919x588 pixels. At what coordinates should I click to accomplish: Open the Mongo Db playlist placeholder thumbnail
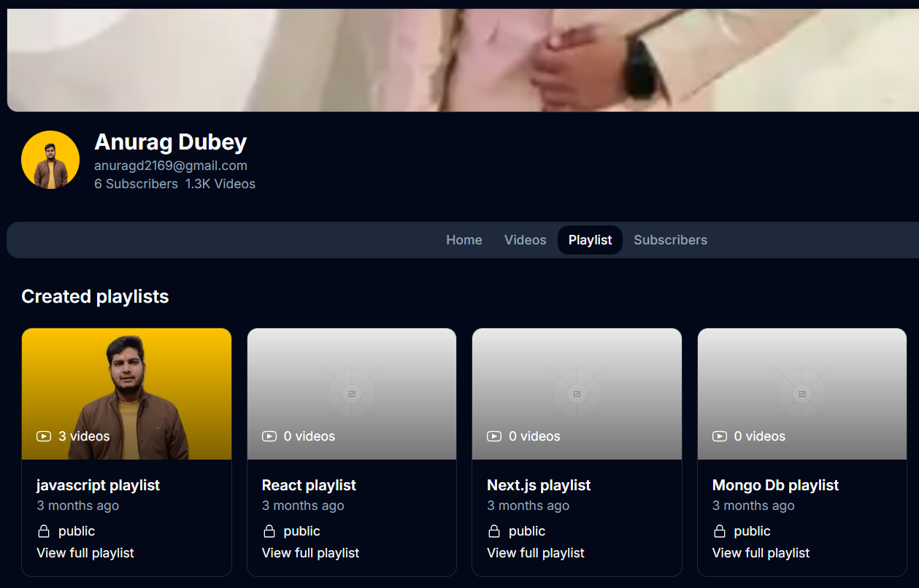click(802, 394)
